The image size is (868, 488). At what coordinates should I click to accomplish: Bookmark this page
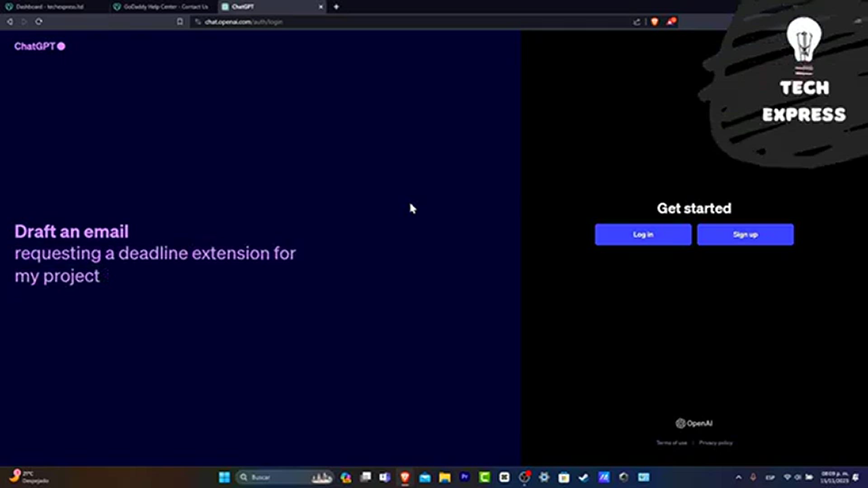[x=180, y=22]
